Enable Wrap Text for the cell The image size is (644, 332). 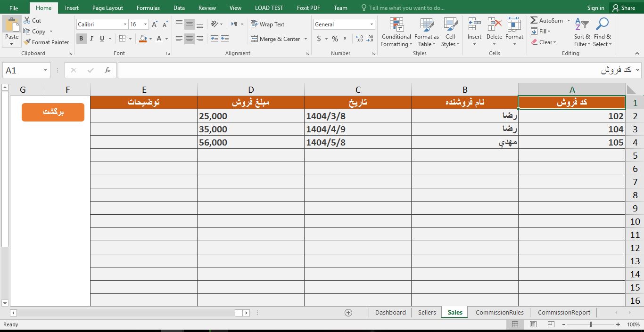click(267, 24)
